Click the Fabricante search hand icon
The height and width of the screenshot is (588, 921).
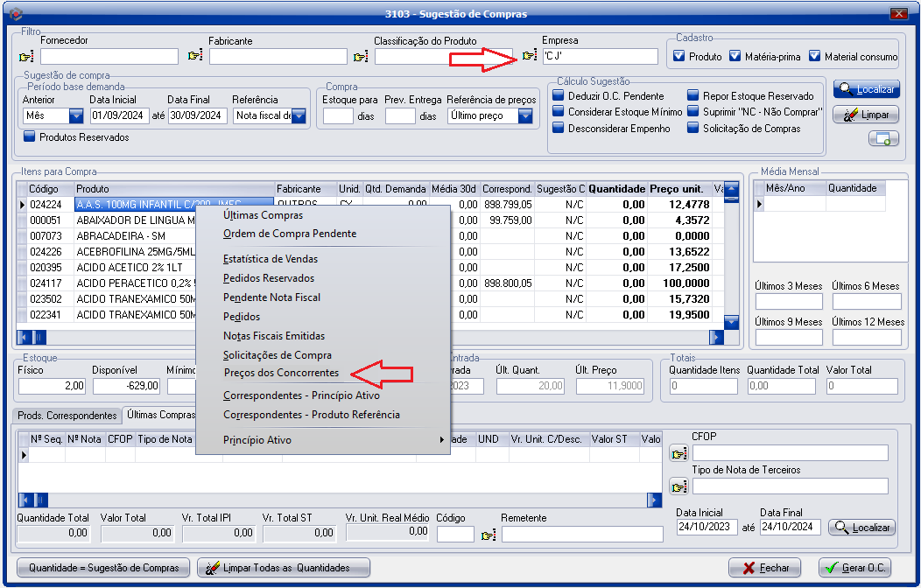click(x=194, y=57)
